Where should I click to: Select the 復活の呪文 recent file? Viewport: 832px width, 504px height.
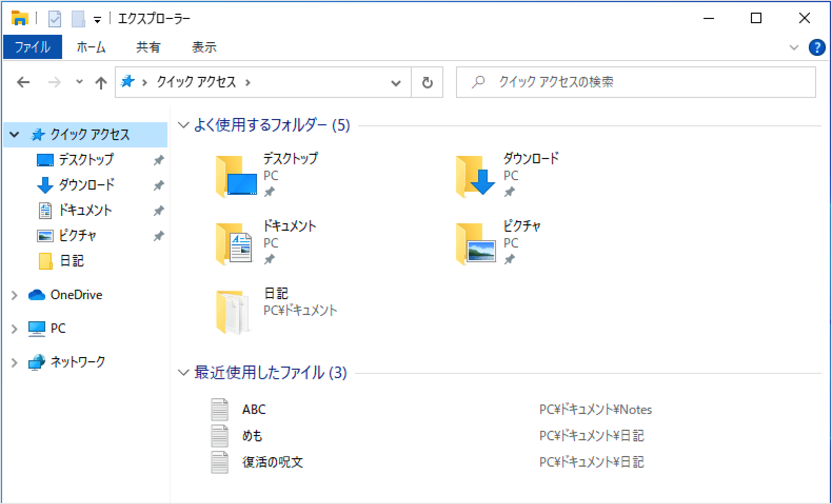coord(272,462)
